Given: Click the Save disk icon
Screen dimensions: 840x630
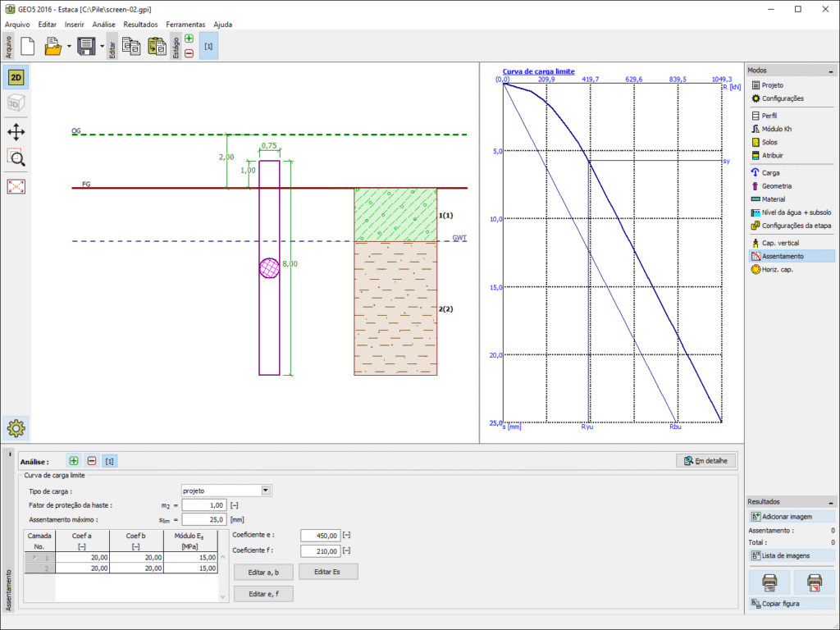Looking at the screenshot, I should click(x=86, y=47).
